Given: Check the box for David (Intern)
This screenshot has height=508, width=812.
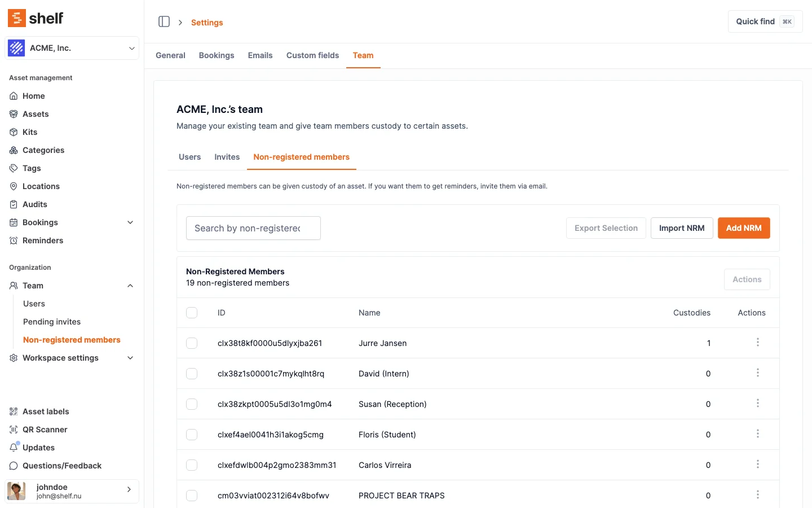Looking at the screenshot, I should (192, 374).
